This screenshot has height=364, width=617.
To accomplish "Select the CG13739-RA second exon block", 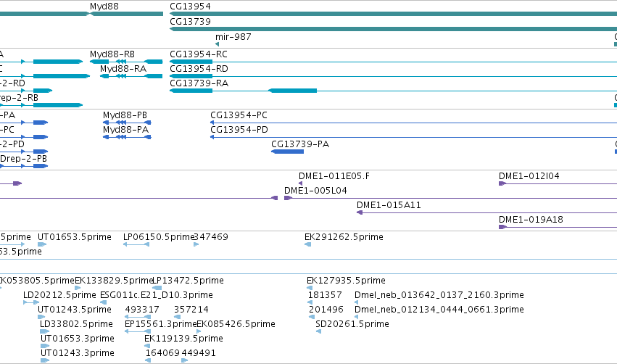I will [x=292, y=91].
